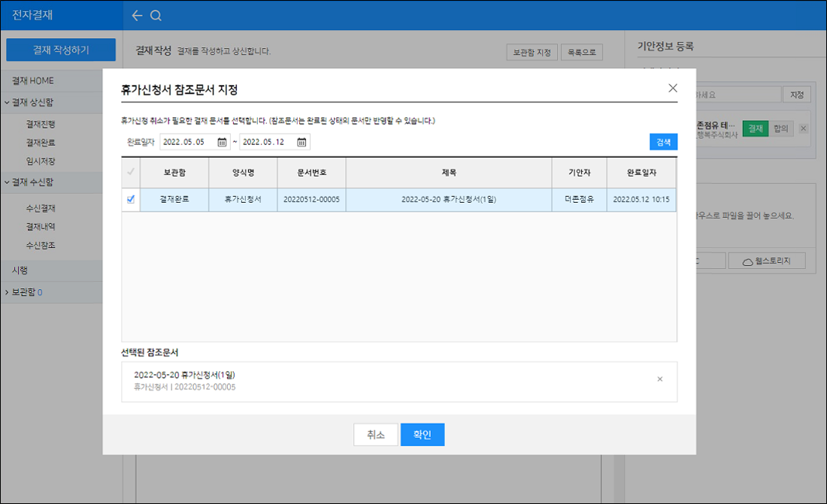Click the cloud icon on 웹스토리지 button
This screenshot has width=827, height=504.
click(747, 261)
